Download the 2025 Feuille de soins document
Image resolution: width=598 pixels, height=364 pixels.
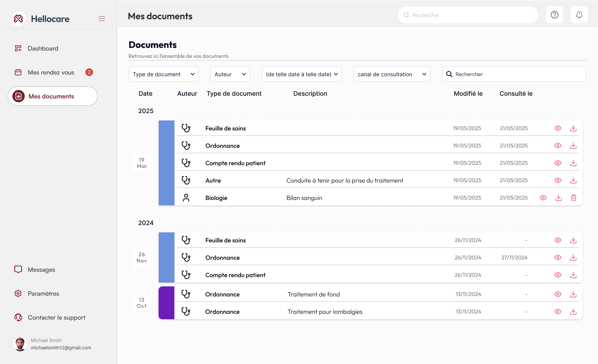[x=573, y=128]
